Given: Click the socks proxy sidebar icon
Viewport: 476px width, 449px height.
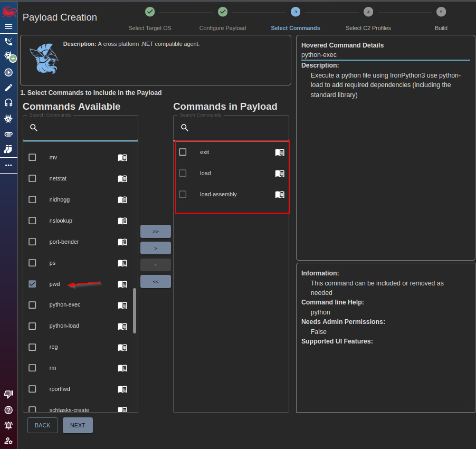Looking at the screenshot, I should click(8, 149).
